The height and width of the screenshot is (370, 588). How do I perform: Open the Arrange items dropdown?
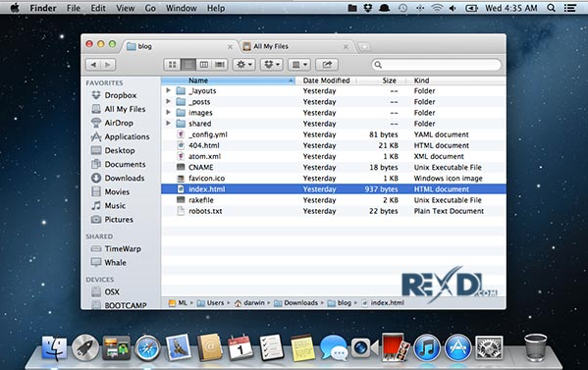click(x=298, y=65)
